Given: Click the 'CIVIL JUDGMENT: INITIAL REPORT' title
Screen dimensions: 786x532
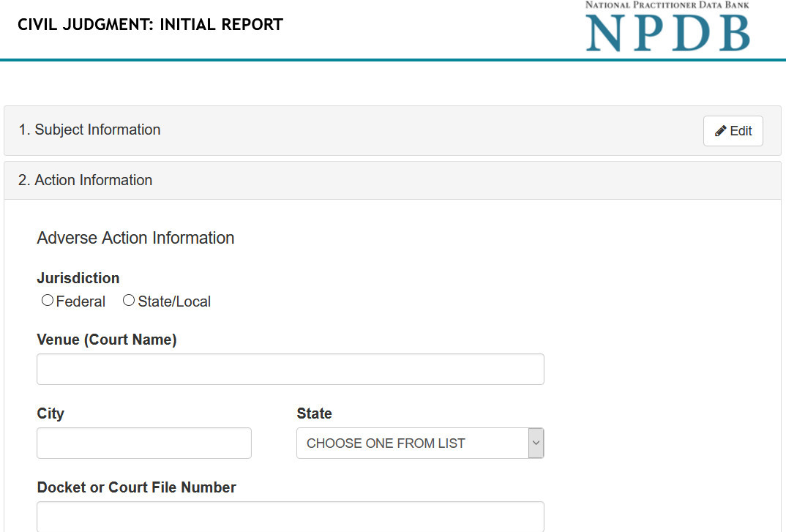Looking at the screenshot, I should click(150, 25).
